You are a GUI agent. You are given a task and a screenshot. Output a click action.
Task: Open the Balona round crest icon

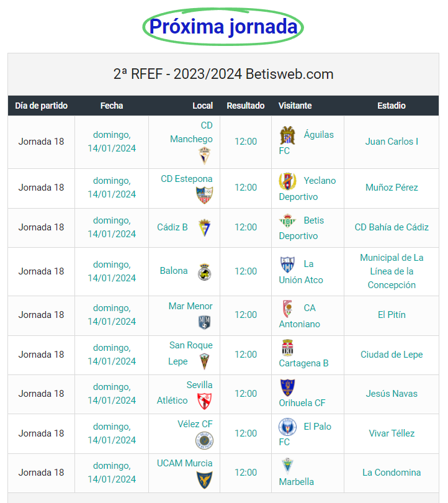click(204, 272)
